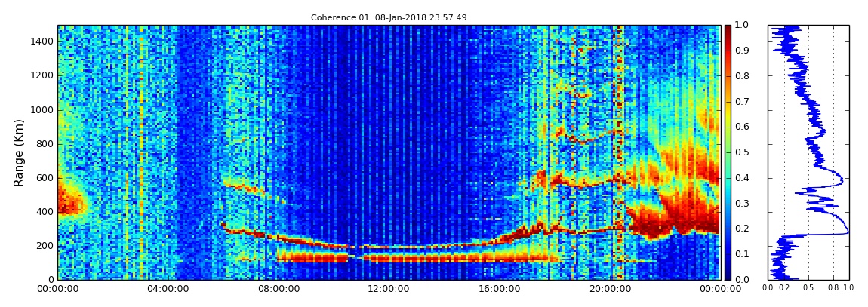Click the 0.7 label on the colorbar

(x=740, y=101)
